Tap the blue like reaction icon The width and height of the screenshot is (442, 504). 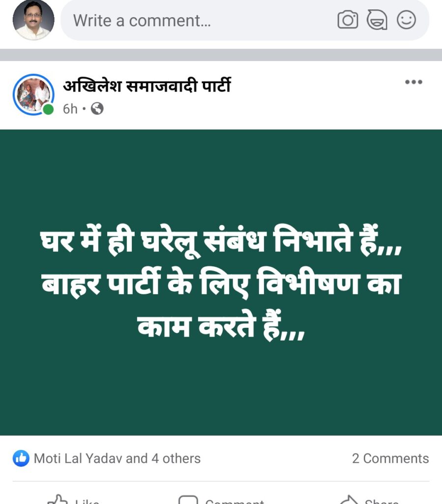coord(21,458)
